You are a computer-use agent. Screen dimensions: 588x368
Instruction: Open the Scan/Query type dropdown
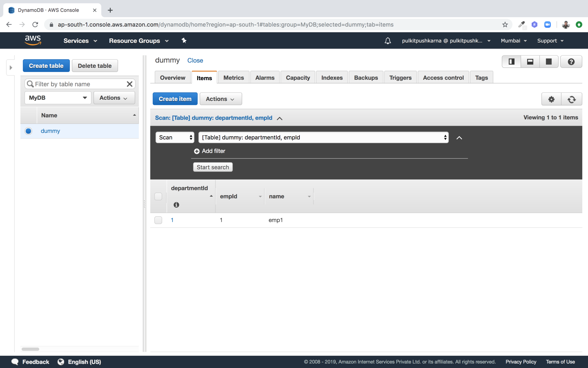(175, 137)
